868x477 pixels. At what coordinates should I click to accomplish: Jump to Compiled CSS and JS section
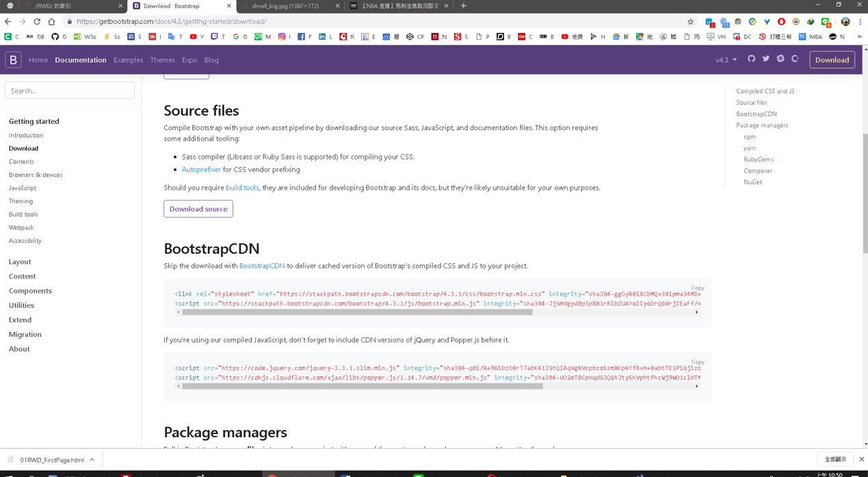coord(765,91)
